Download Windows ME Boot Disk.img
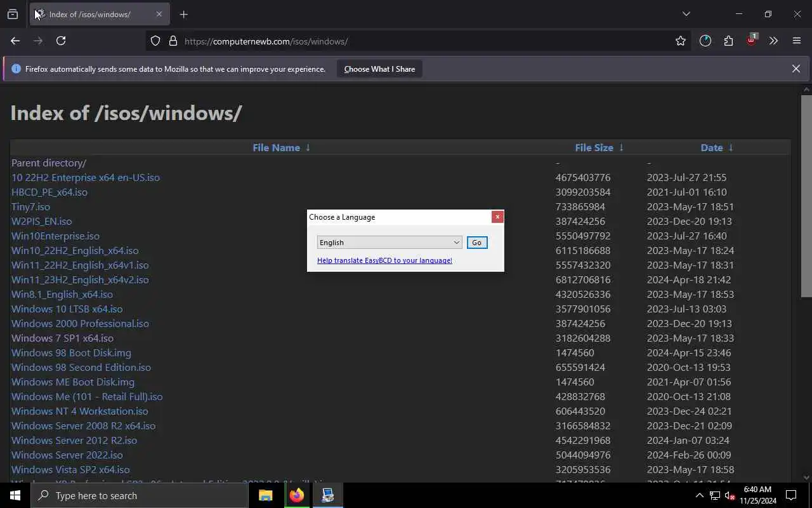Screen dimensions: 812x508 click(73, 382)
